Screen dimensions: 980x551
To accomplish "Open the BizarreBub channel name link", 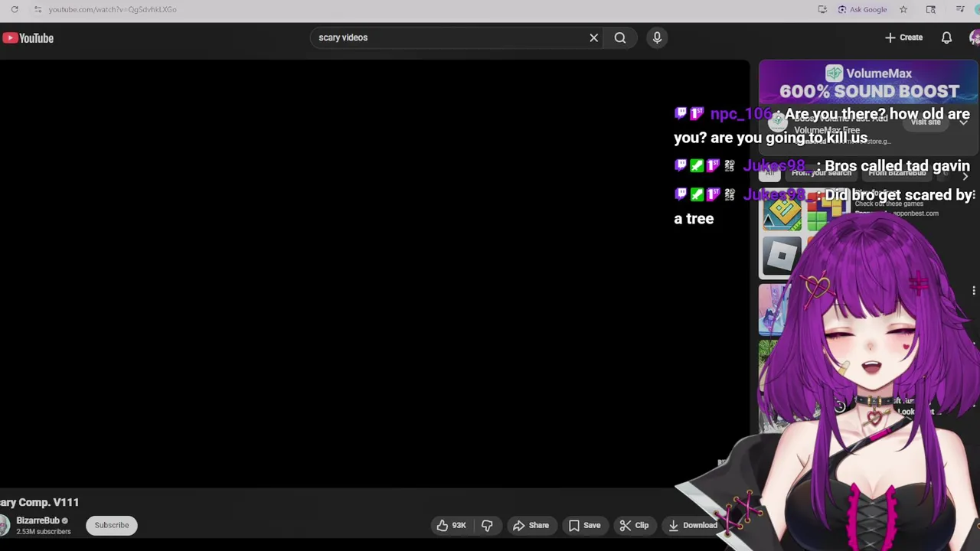I will (x=38, y=520).
